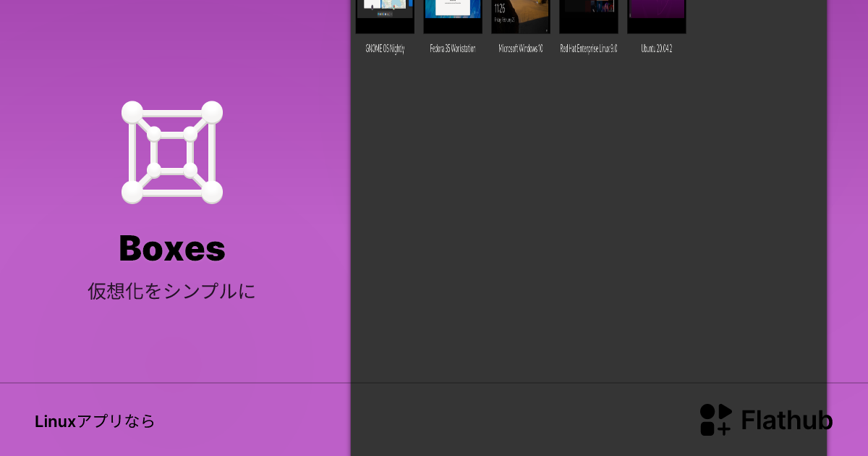Click the Boxes cube logo icon

(172, 153)
